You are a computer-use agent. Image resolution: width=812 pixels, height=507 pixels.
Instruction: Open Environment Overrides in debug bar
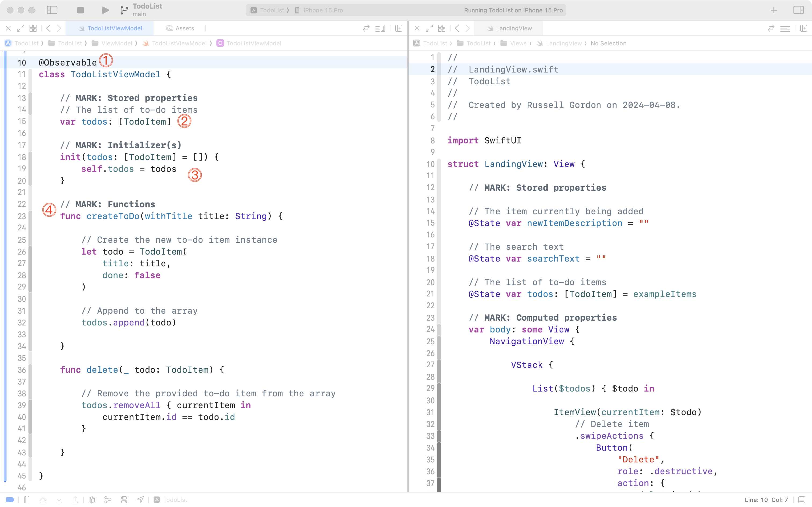(x=124, y=500)
